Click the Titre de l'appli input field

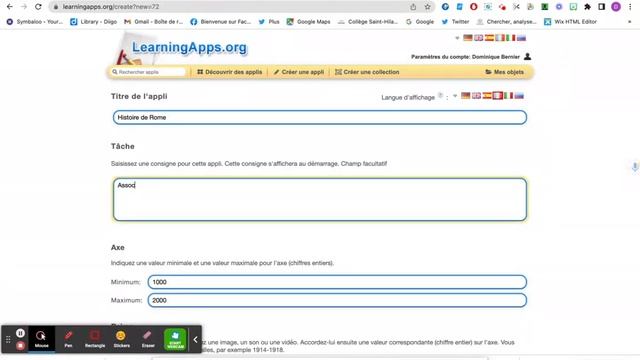point(320,118)
